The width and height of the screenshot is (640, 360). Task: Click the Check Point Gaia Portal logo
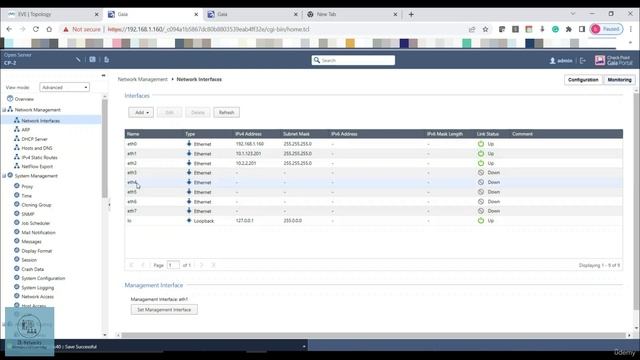click(x=613, y=60)
